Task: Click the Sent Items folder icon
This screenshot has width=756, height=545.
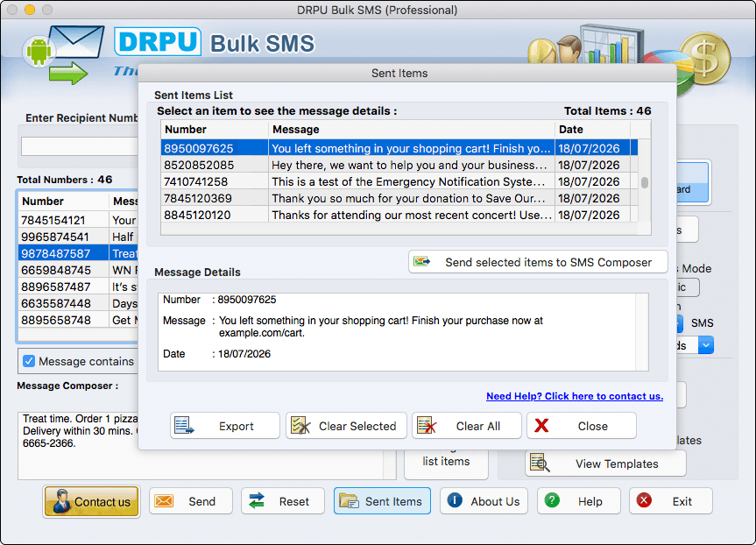Action: [349, 501]
